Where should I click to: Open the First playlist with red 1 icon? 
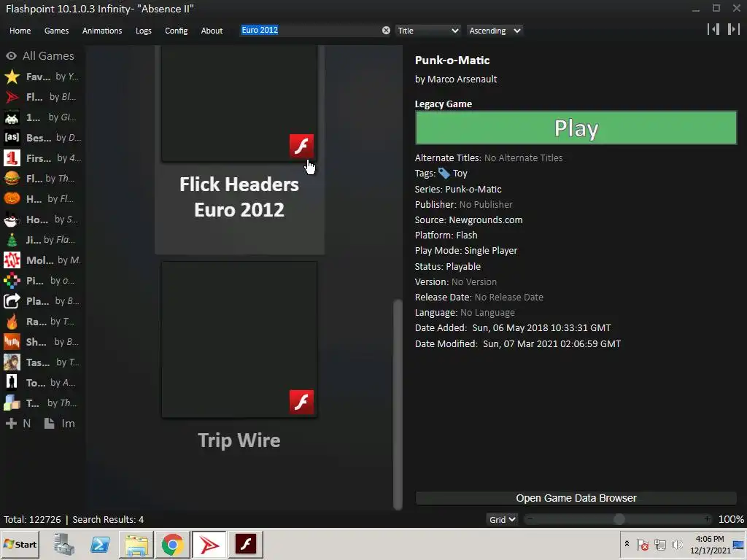click(x=42, y=158)
